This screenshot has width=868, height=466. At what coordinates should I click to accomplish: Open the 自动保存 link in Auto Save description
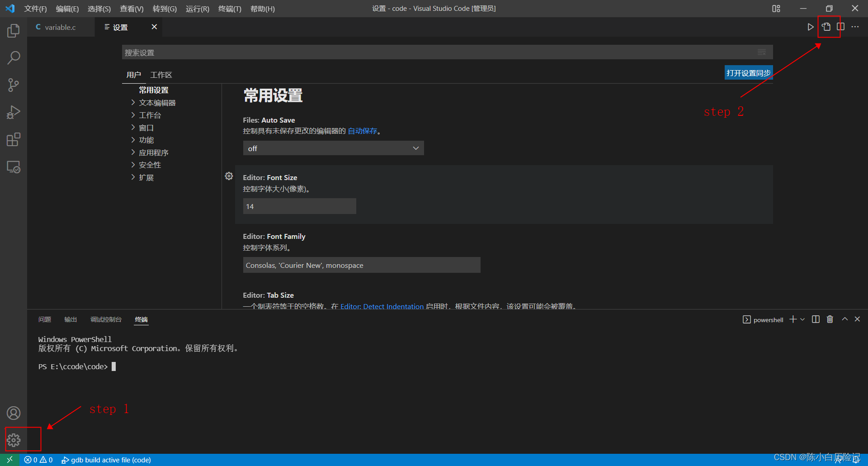coord(362,131)
